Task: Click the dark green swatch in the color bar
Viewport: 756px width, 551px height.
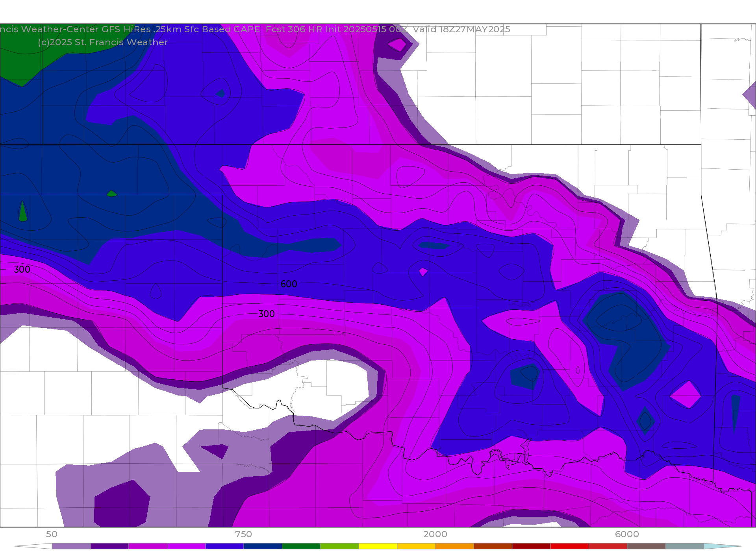Action: click(301, 546)
